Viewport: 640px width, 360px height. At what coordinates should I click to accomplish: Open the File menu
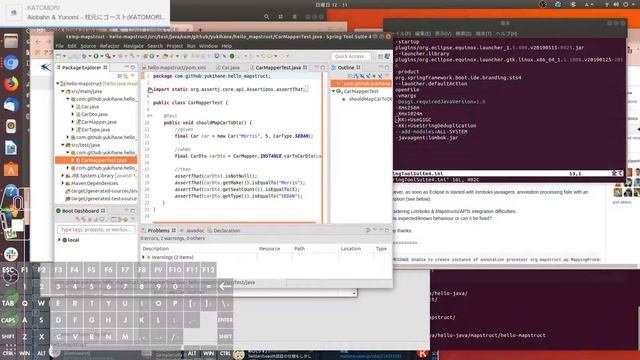coord(60,46)
